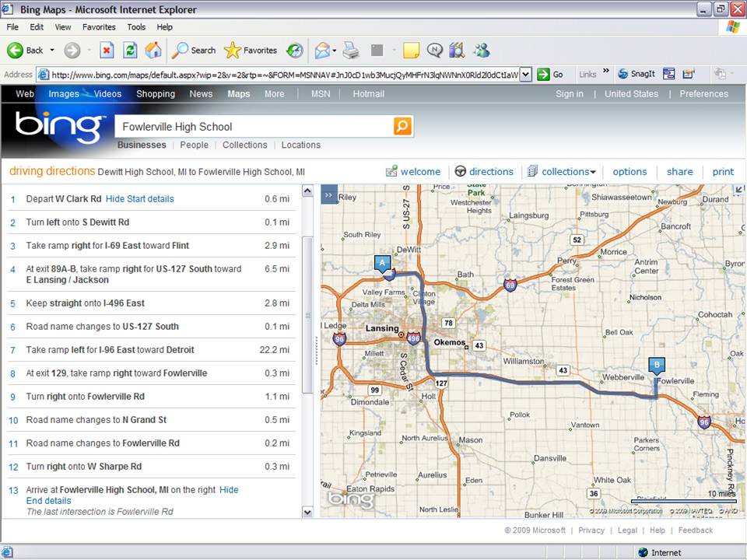Screen dimensions: 747x560
Task: Select the Locations search category
Action: pos(300,145)
